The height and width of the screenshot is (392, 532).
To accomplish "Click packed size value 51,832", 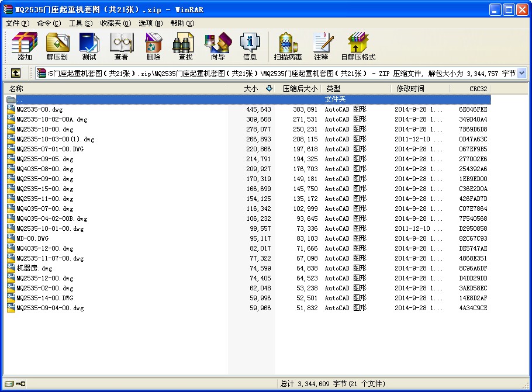I will click(x=307, y=308).
